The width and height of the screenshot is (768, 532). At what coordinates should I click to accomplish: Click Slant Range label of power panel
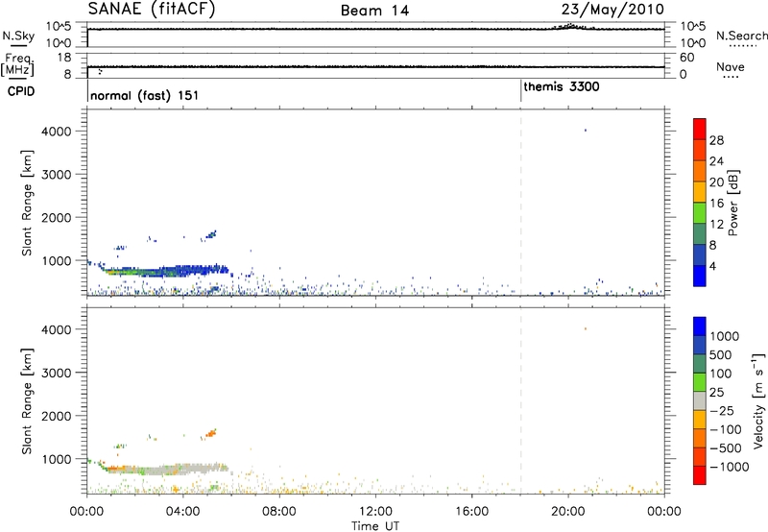(27, 203)
